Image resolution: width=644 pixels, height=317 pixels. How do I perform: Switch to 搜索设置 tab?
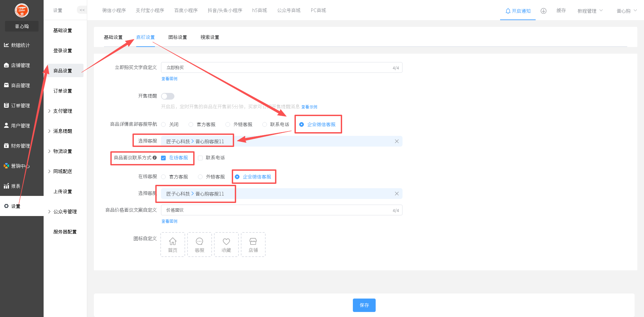pyautogui.click(x=210, y=37)
